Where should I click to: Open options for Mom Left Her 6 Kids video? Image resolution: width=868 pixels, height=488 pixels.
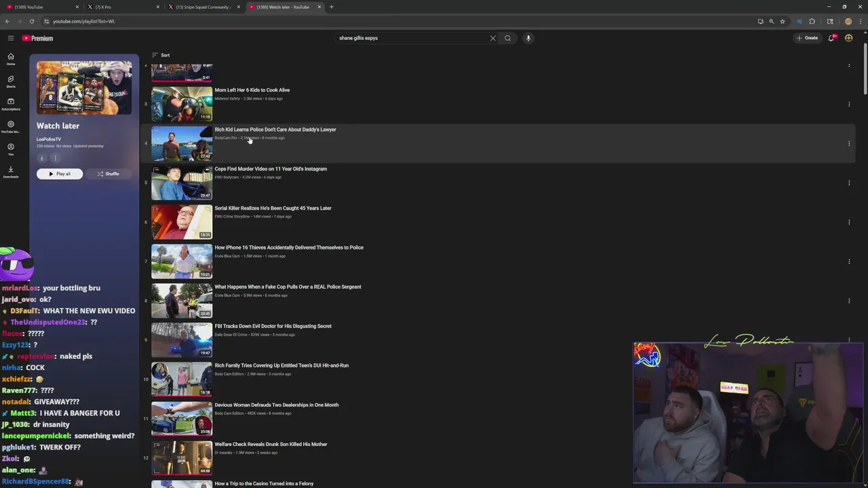coord(849,104)
